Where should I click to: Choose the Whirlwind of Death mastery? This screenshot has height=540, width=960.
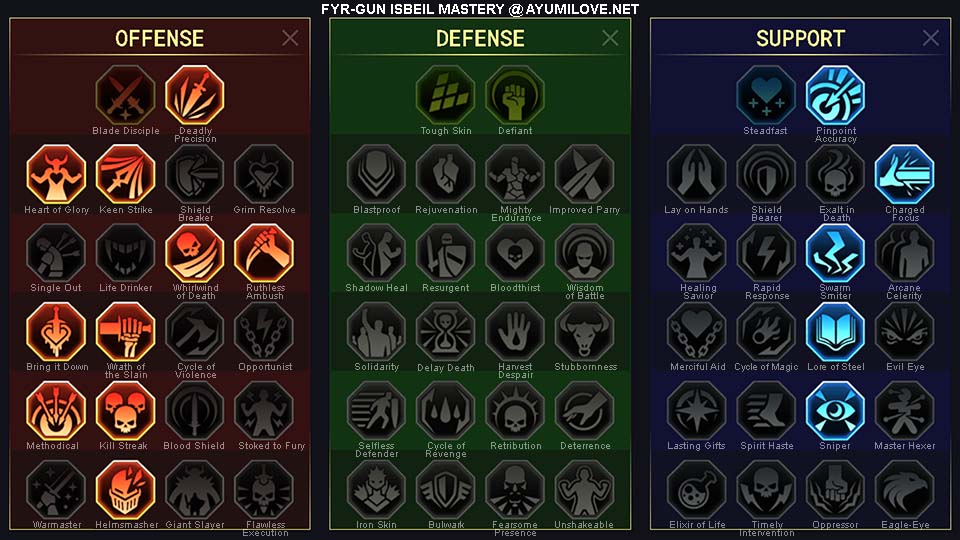pos(195,253)
